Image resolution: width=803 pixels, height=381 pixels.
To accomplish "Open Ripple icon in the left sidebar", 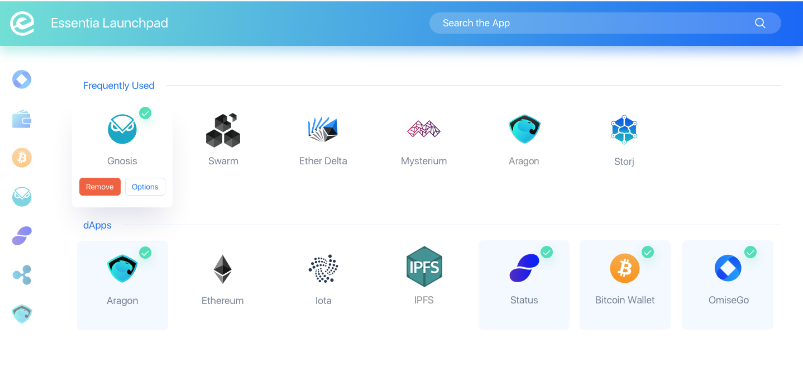I will 22,275.
